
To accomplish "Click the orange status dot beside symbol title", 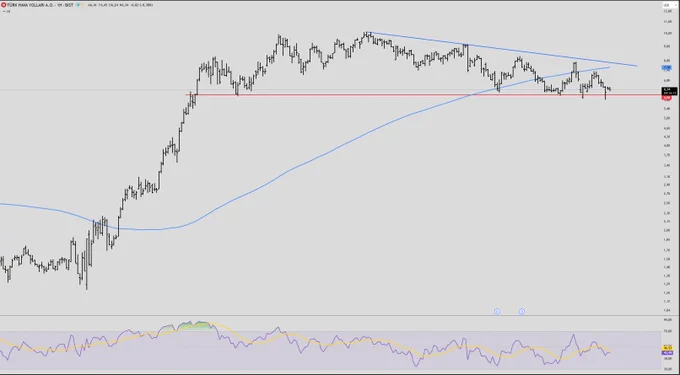I will click(x=83, y=5).
